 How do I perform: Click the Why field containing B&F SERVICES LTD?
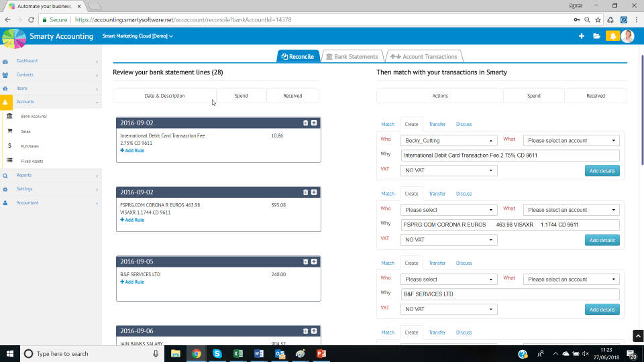coord(510,294)
